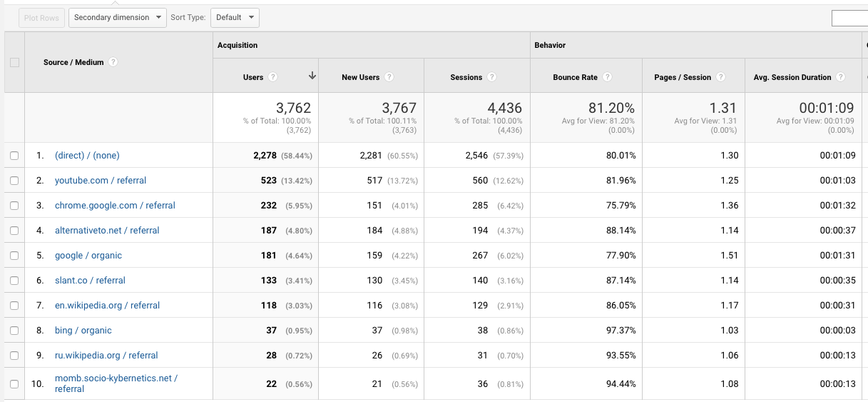This screenshot has width=868, height=402.
Task: Open slant.co / referral source link
Action: coord(90,281)
